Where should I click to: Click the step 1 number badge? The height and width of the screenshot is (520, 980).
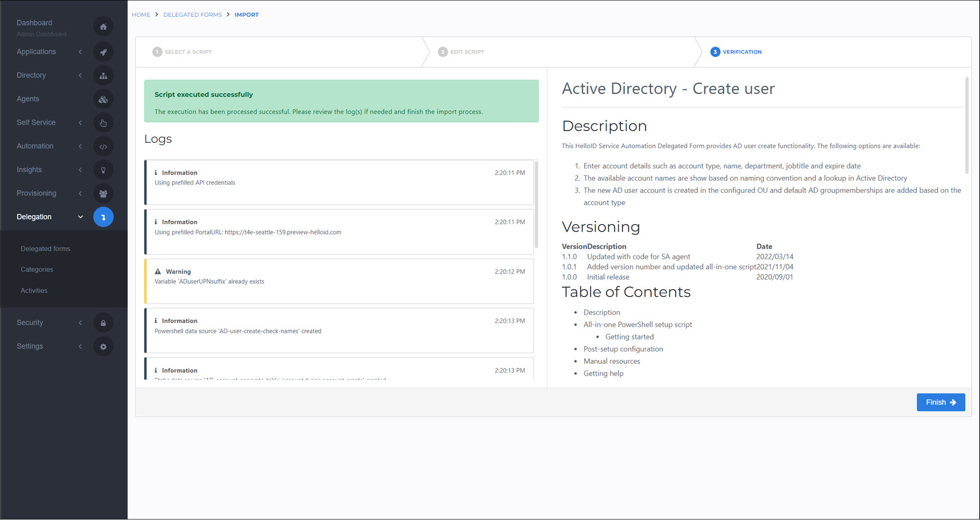click(x=157, y=52)
